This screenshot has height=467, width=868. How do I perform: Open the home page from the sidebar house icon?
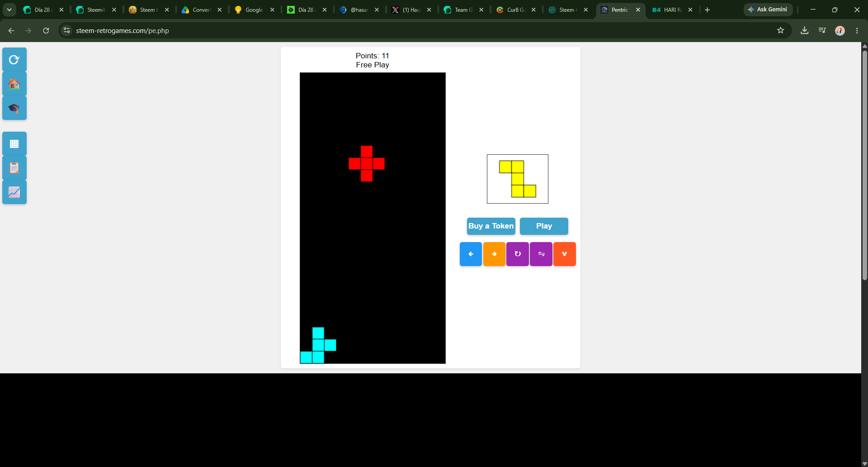click(14, 84)
